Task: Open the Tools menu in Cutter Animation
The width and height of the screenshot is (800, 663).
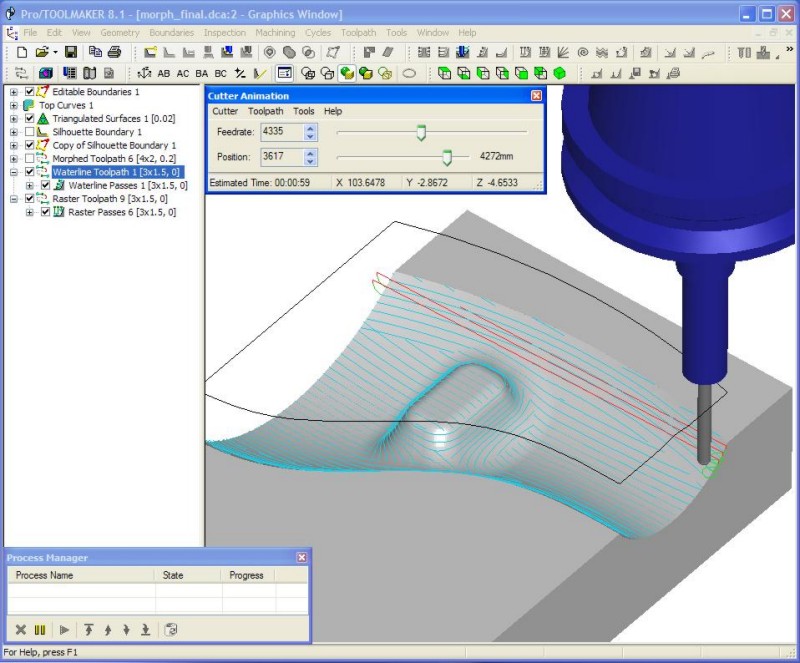Action: [x=304, y=111]
